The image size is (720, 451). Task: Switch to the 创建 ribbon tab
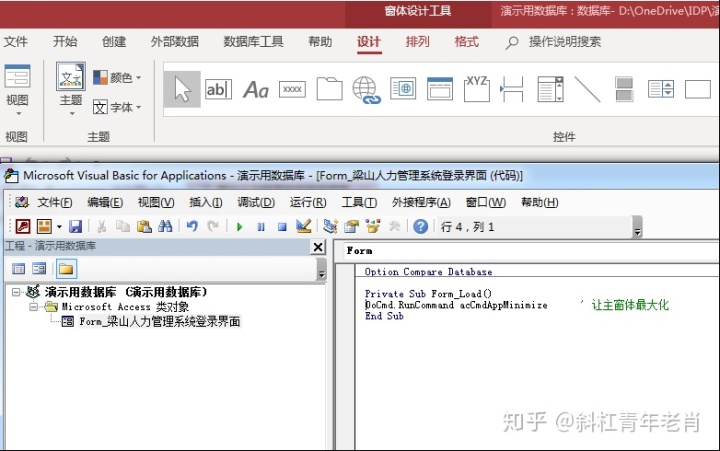(x=114, y=42)
